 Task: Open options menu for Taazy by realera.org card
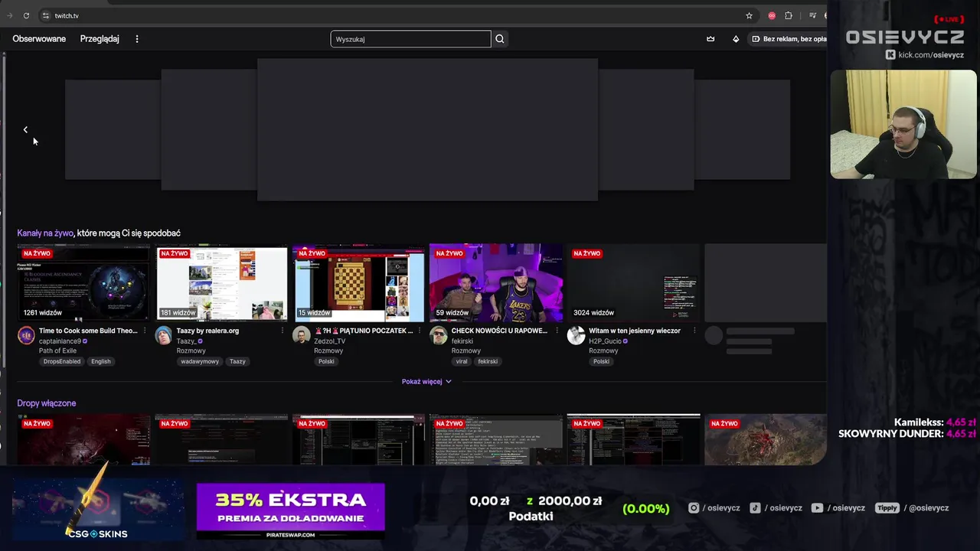(282, 331)
